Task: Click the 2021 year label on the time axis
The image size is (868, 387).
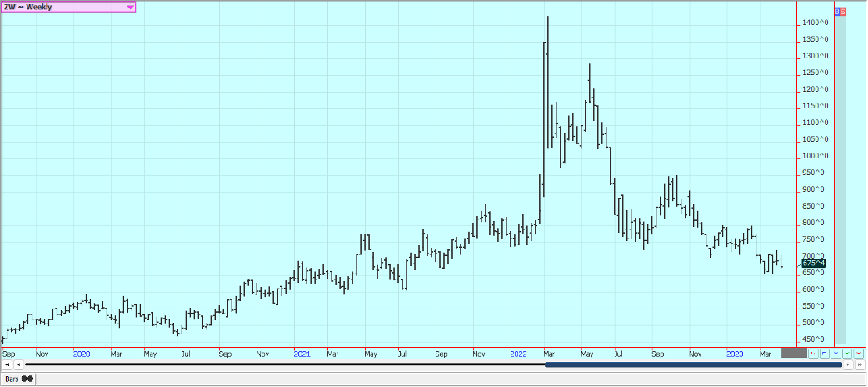Action: [302, 353]
